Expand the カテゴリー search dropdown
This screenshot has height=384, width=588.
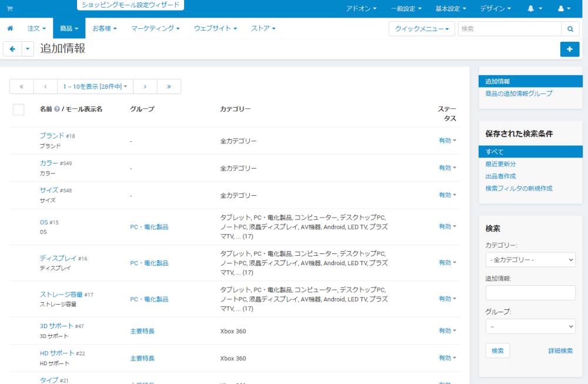530,259
